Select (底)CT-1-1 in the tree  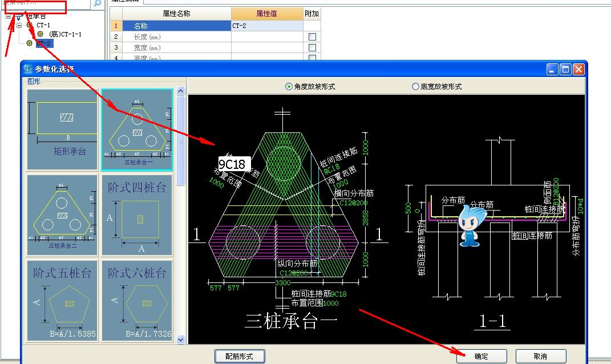(x=65, y=34)
